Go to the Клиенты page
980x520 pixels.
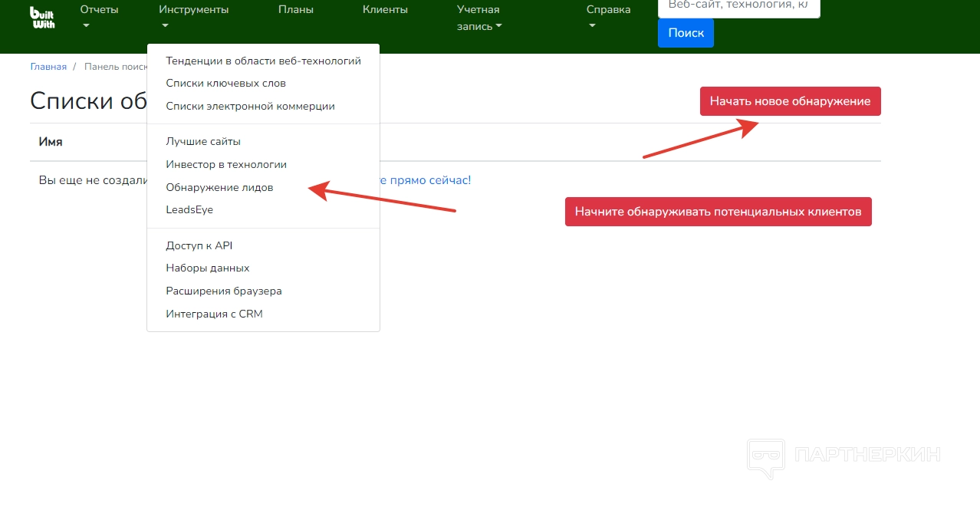click(385, 10)
